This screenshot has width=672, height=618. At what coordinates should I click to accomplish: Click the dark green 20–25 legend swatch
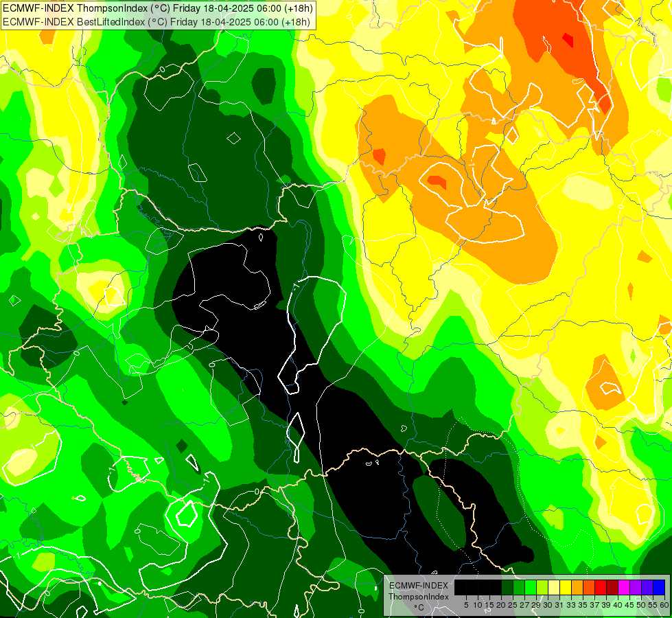coord(507,587)
